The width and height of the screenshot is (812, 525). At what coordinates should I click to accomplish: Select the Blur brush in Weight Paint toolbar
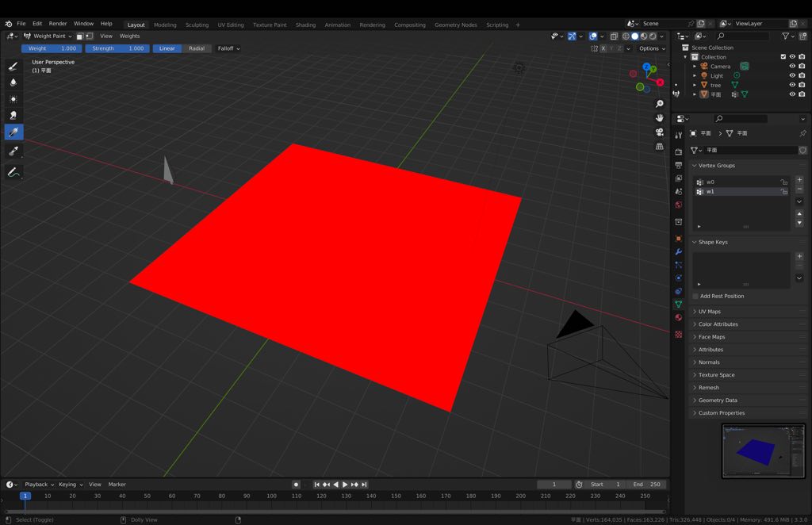point(13,82)
